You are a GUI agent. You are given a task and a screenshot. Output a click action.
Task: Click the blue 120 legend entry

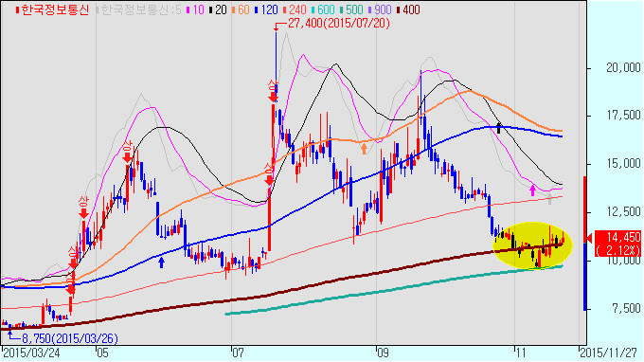pyautogui.click(x=266, y=9)
